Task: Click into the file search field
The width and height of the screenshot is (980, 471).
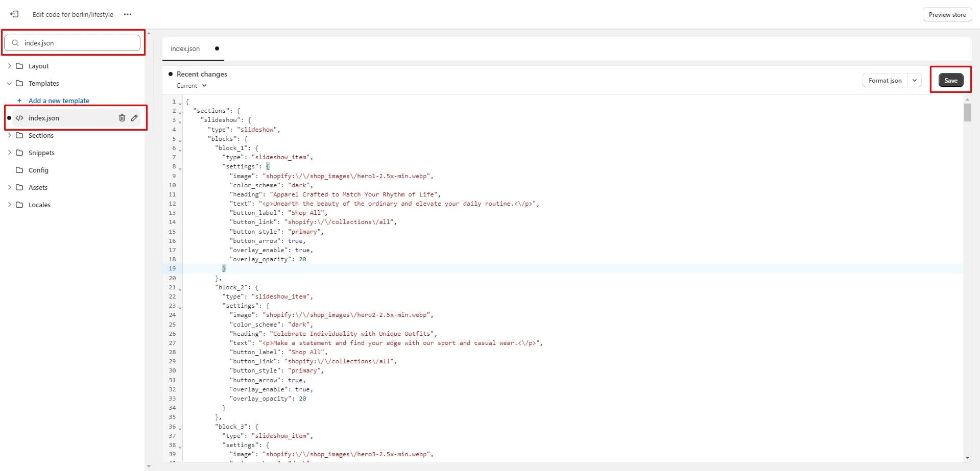Action: pos(77,43)
